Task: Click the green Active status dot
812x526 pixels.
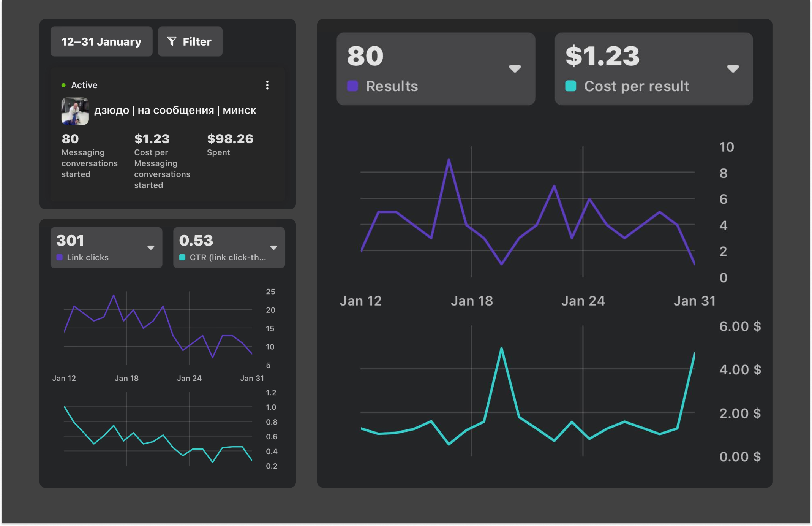Action: (63, 85)
